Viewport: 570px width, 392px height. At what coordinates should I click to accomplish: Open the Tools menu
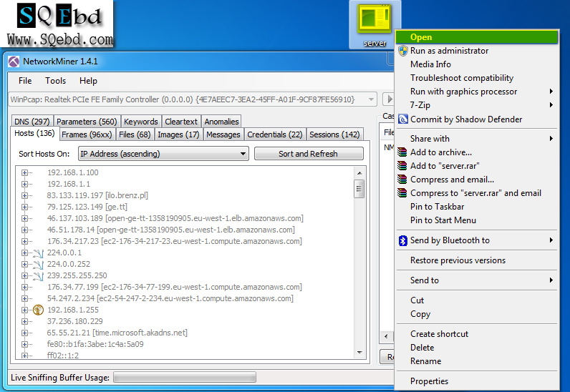(x=55, y=81)
